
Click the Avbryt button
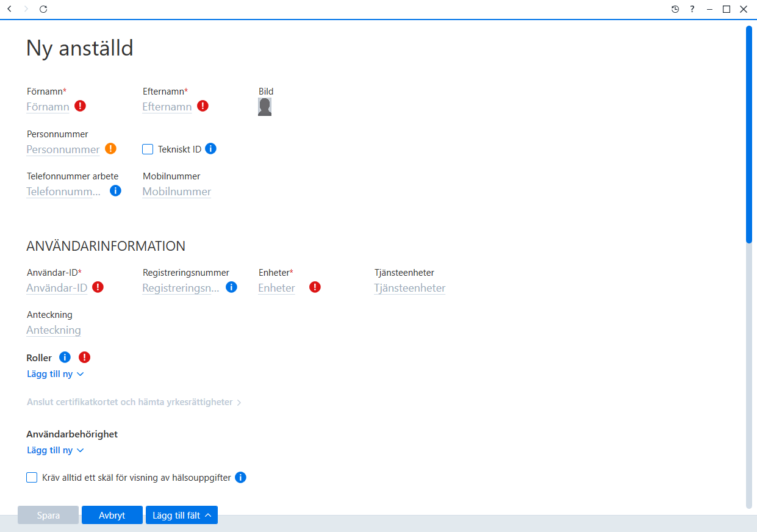[112, 516]
